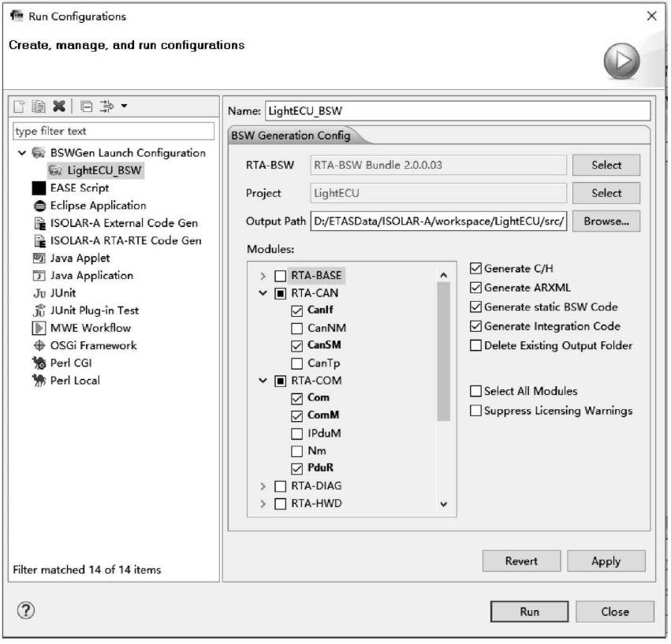Click the Name input field
671x644 pixels.
point(459,112)
